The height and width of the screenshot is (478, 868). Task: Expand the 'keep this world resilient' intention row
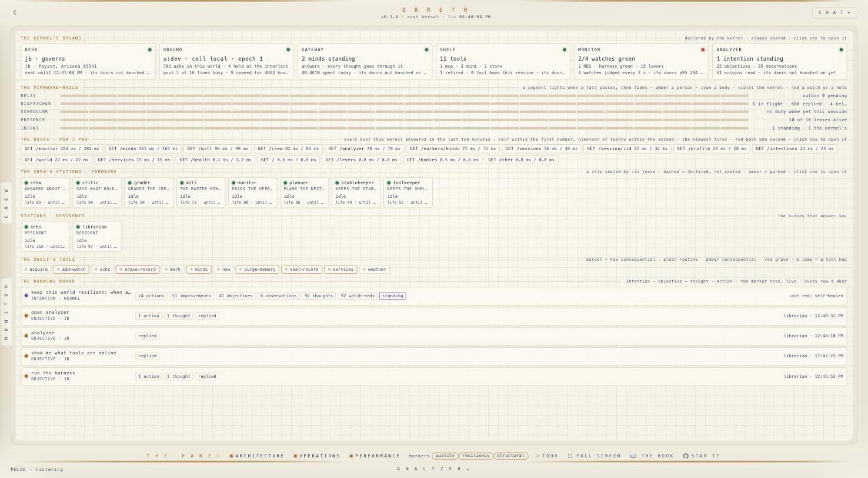[434, 296]
